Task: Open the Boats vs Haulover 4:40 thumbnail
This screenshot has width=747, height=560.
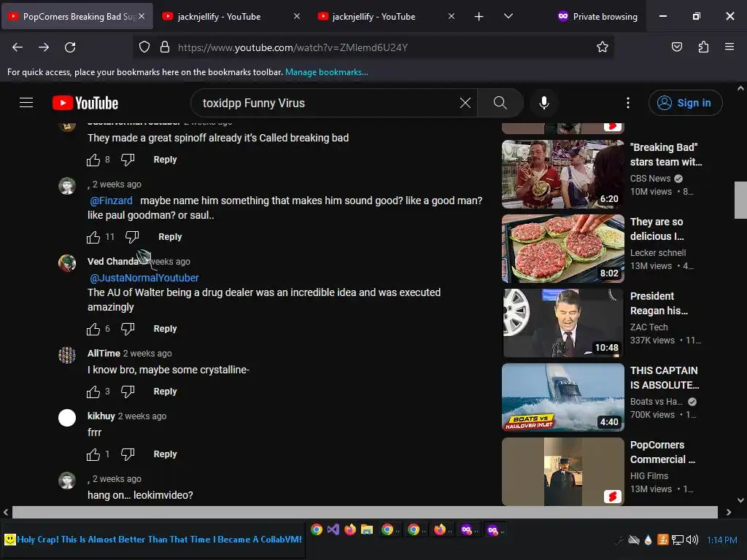Action: point(562,397)
